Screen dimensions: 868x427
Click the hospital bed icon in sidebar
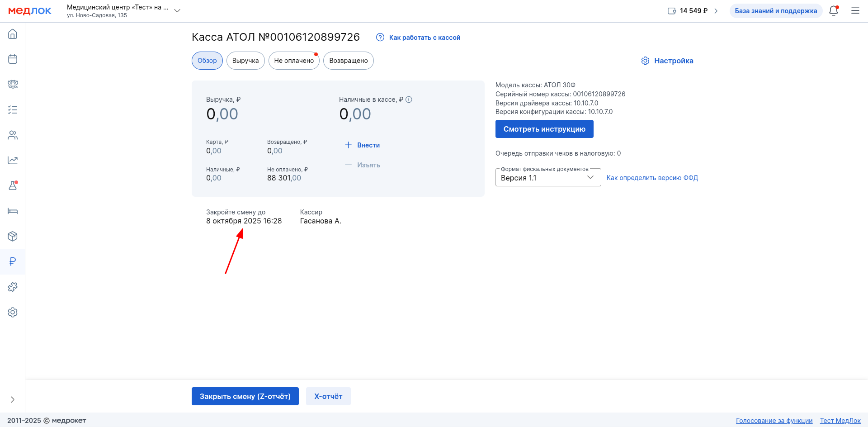pos(13,211)
